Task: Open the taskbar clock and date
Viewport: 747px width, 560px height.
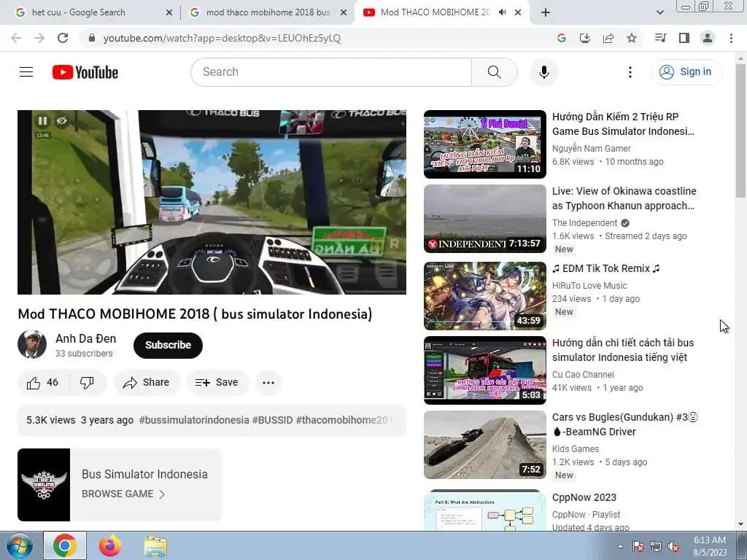Action: [x=709, y=545]
